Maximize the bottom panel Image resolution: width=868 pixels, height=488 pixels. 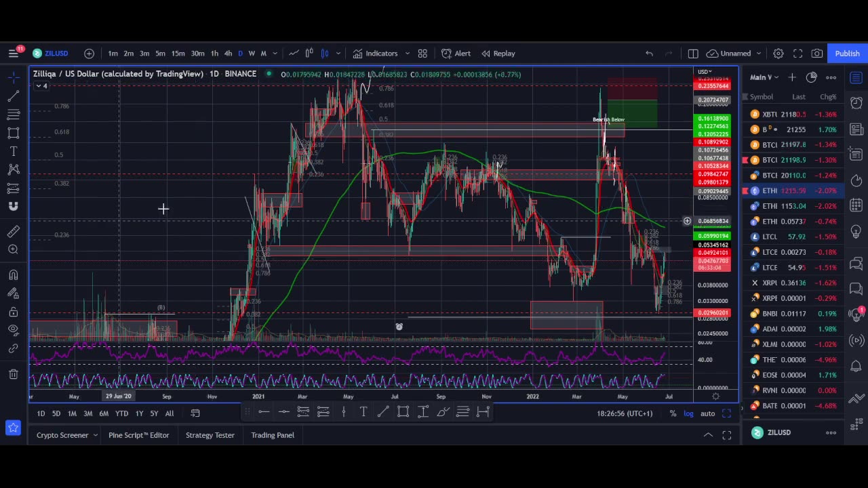click(726, 435)
